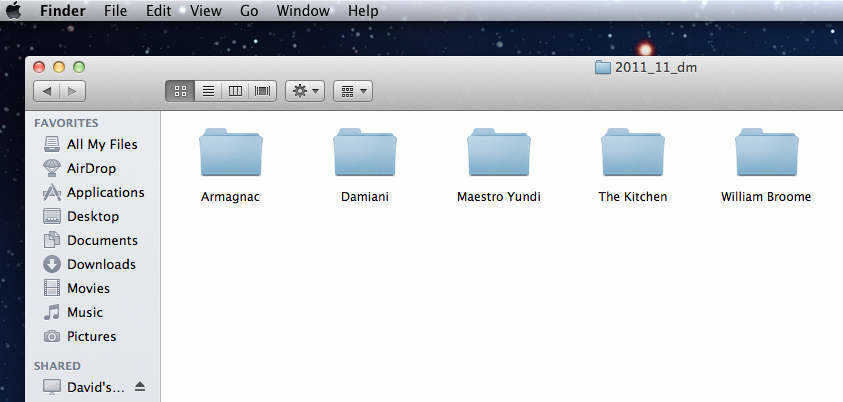843x402 pixels.
Task: Click the William Broome folder name
Action: point(766,197)
